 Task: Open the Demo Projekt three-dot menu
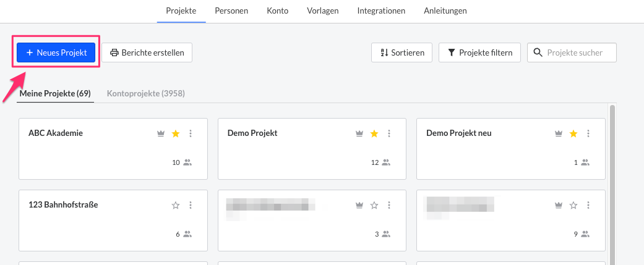389,133
